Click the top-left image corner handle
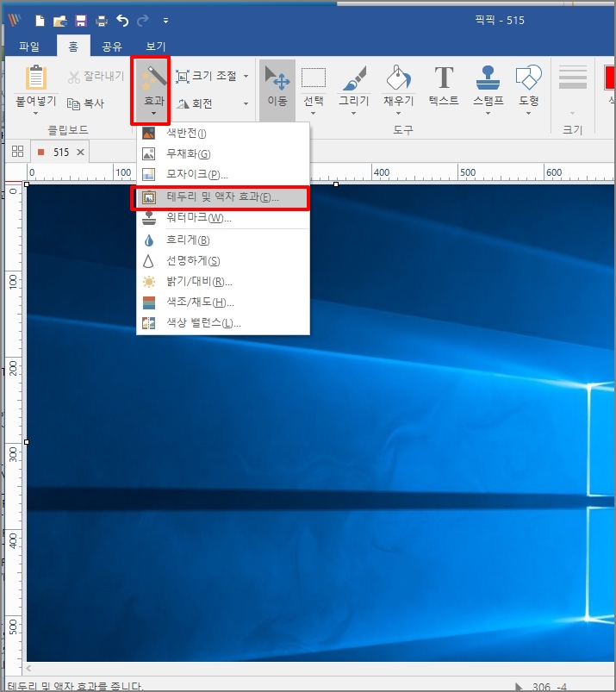 click(27, 184)
